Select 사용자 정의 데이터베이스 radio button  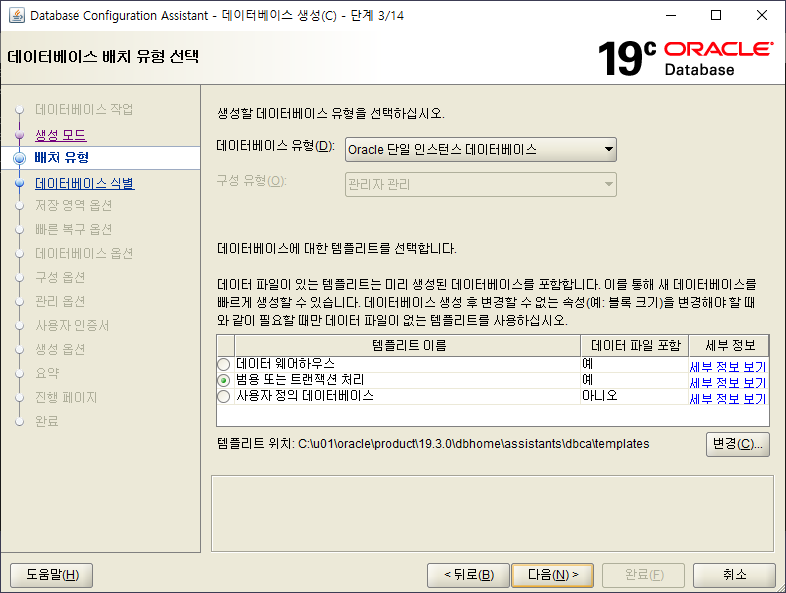point(224,397)
